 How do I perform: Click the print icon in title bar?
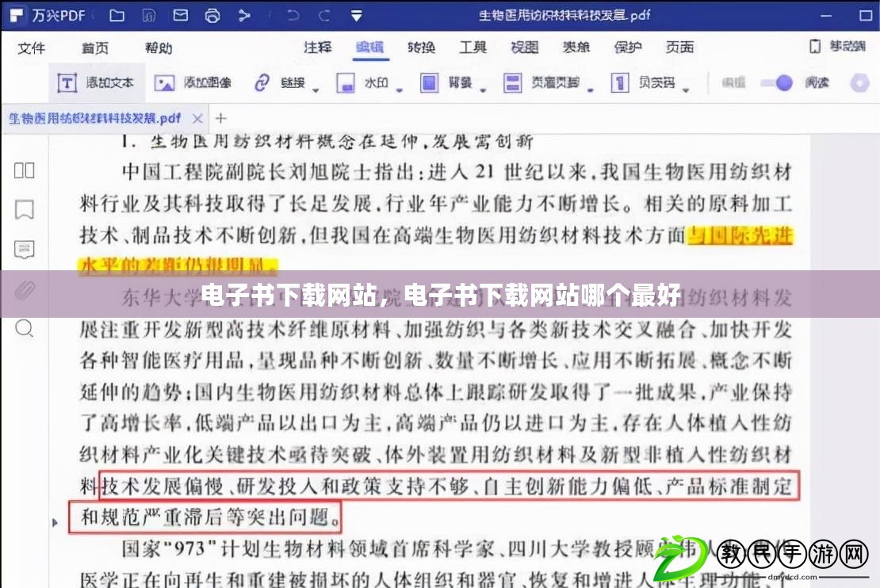tap(212, 15)
